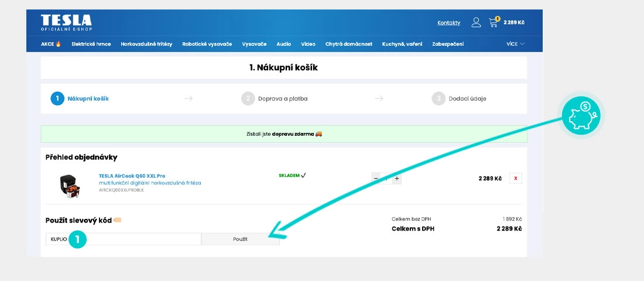
Task: Click the Kontakty link
Action: 448,23
